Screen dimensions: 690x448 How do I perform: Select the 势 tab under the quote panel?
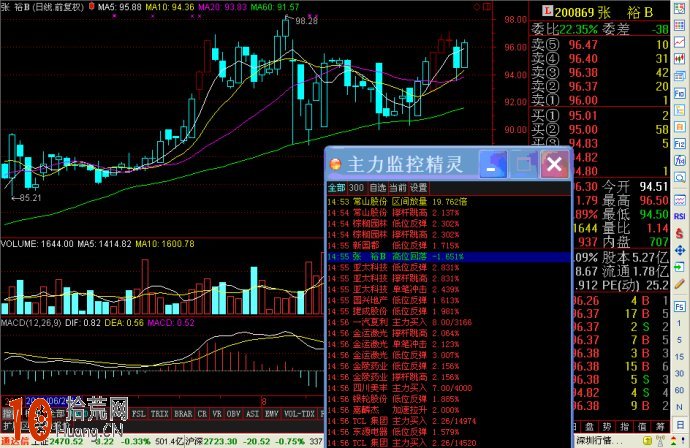606,427
